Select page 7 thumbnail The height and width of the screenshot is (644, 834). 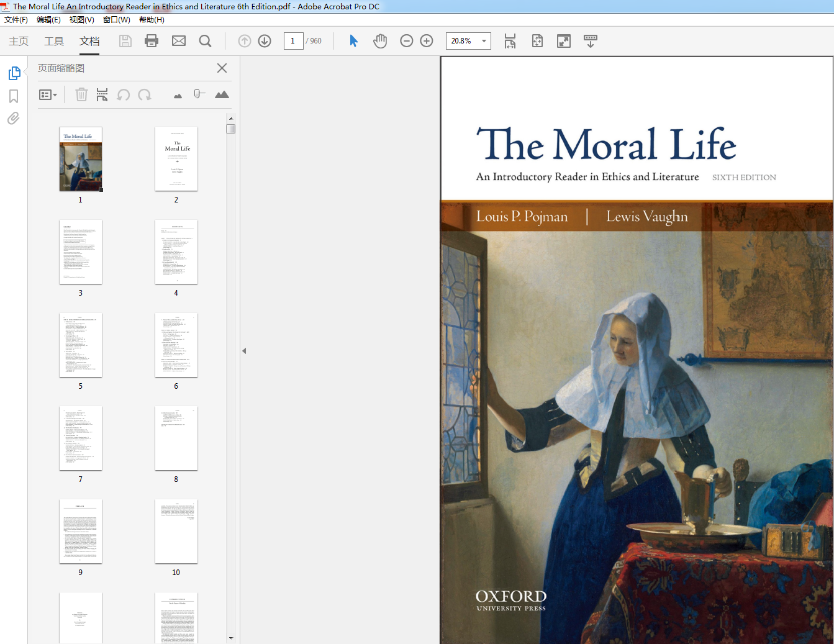[81, 438]
